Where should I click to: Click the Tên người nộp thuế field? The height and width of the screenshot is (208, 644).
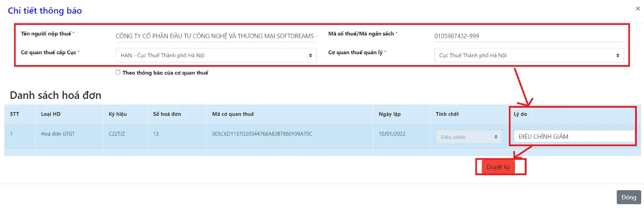216,36
